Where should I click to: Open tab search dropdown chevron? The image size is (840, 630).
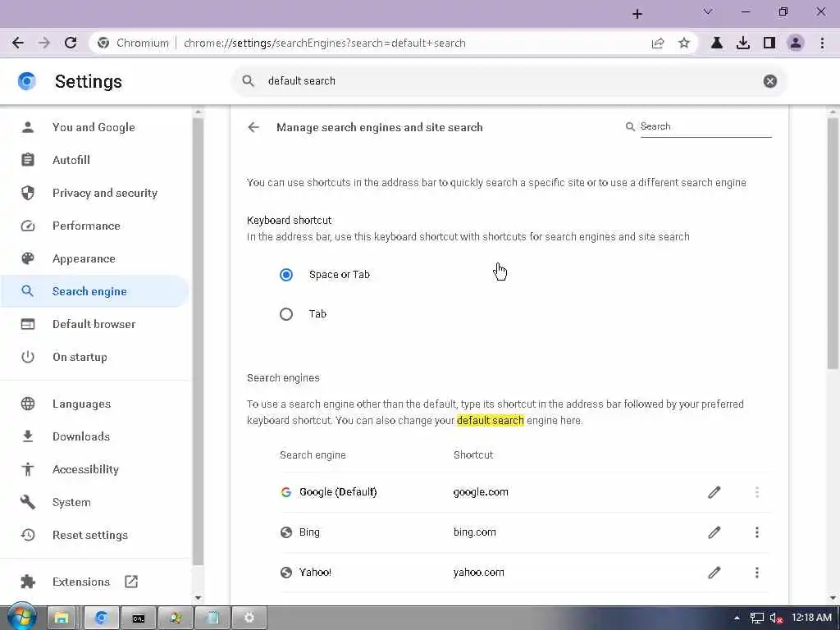tap(708, 11)
